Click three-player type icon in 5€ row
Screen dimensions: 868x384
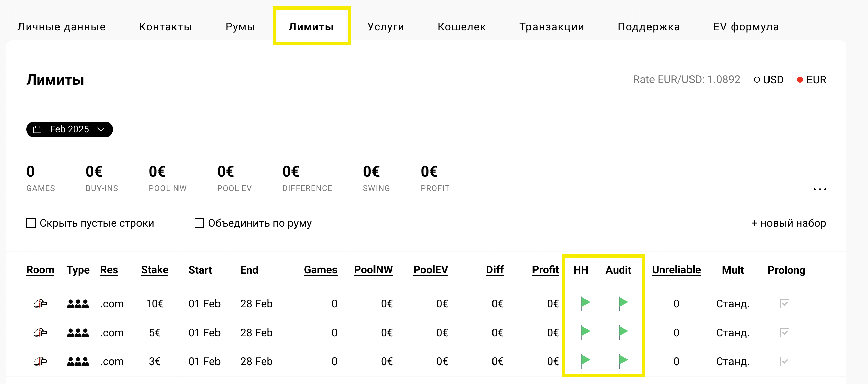(x=78, y=333)
